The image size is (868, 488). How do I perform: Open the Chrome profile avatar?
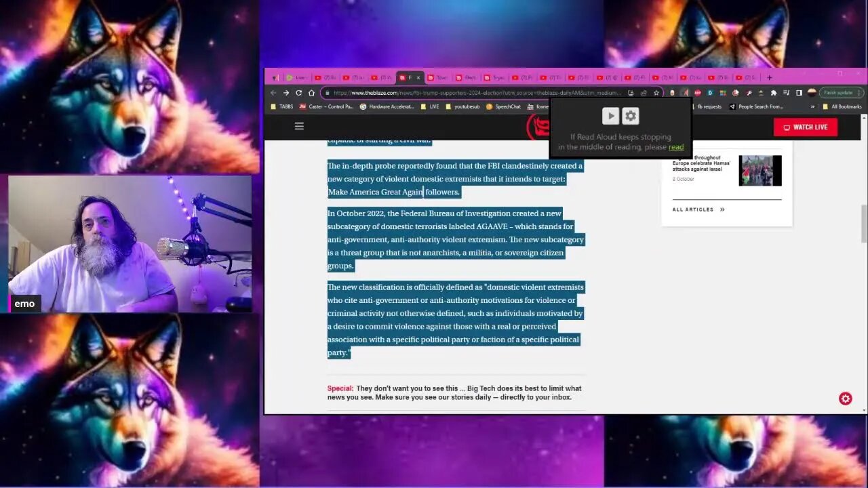pos(812,93)
